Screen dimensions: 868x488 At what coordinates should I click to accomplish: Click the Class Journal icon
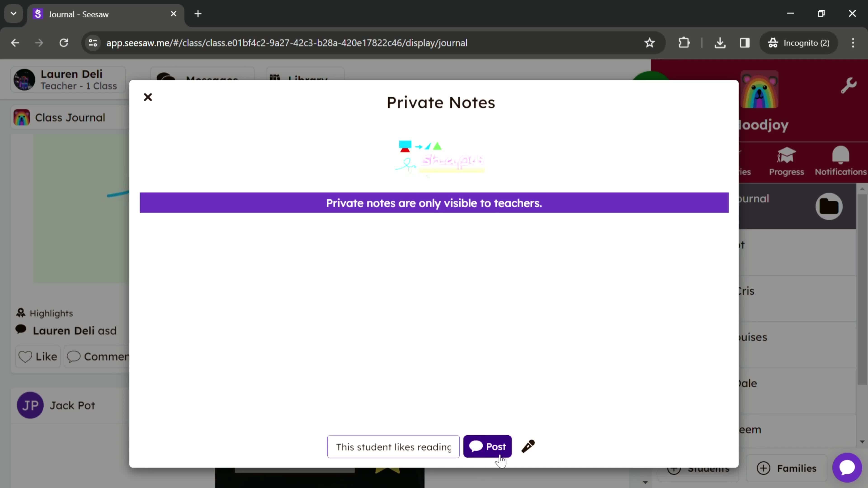pyautogui.click(x=21, y=117)
